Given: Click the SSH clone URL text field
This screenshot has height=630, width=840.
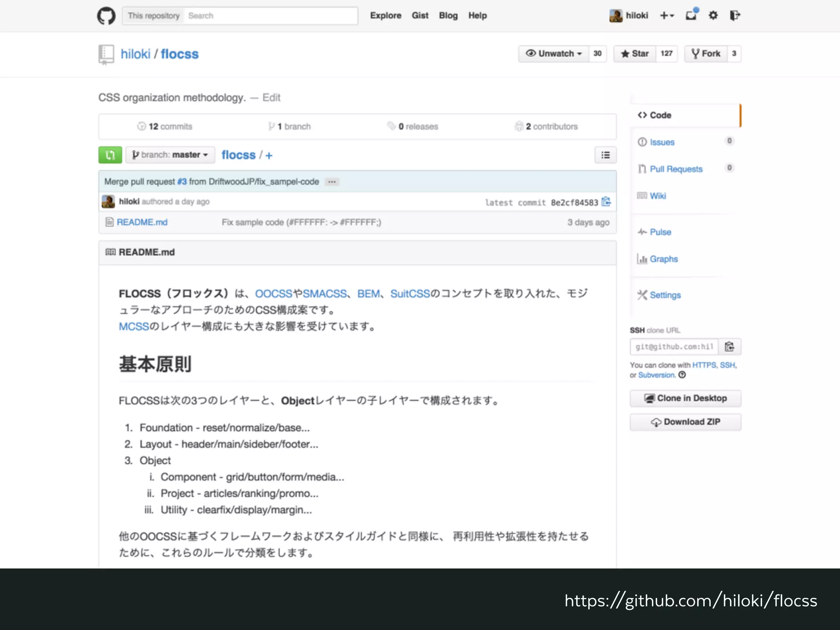Looking at the screenshot, I should (674, 347).
